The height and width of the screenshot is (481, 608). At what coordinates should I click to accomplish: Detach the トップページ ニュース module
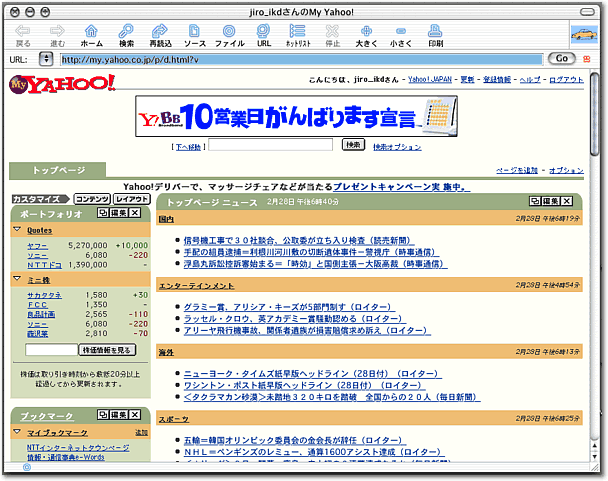[x=535, y=201]
